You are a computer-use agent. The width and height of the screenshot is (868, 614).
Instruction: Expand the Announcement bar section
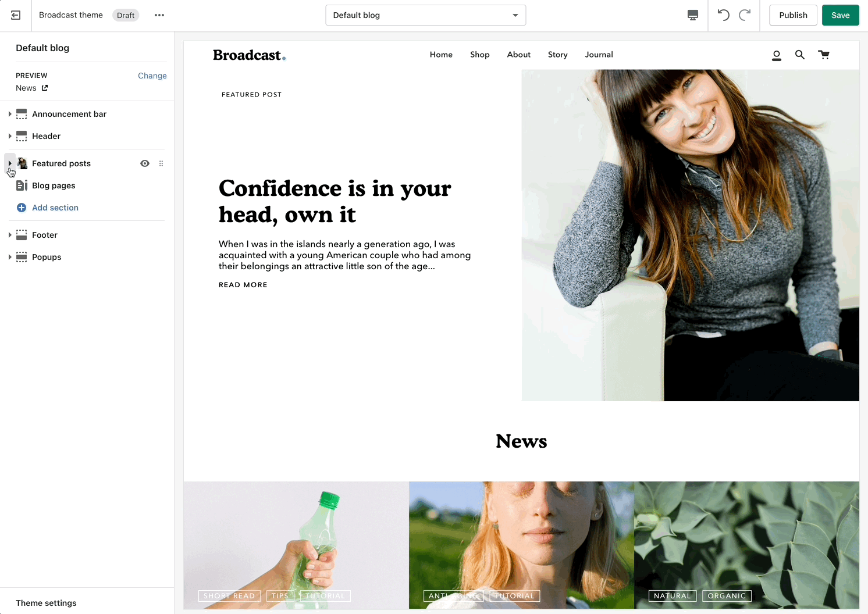(10, 114)
